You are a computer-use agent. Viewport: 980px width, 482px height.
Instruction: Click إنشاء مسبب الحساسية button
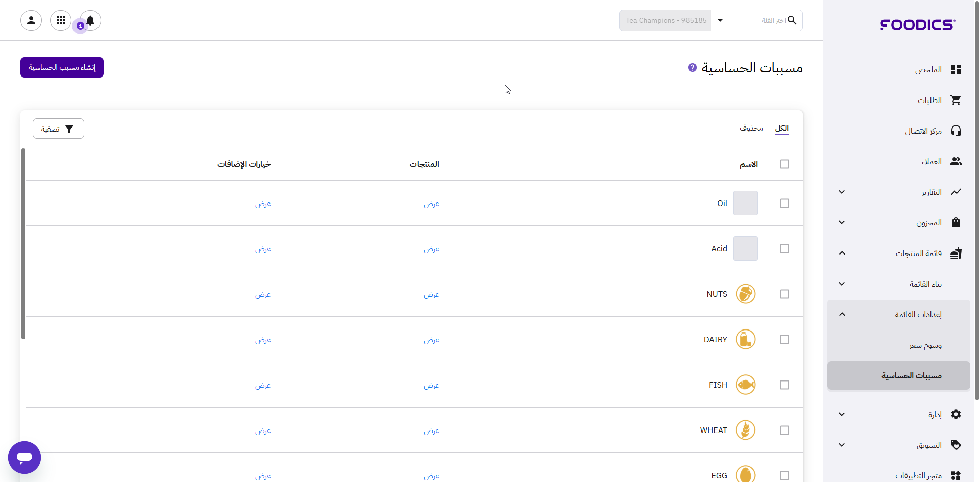point(62,67)
